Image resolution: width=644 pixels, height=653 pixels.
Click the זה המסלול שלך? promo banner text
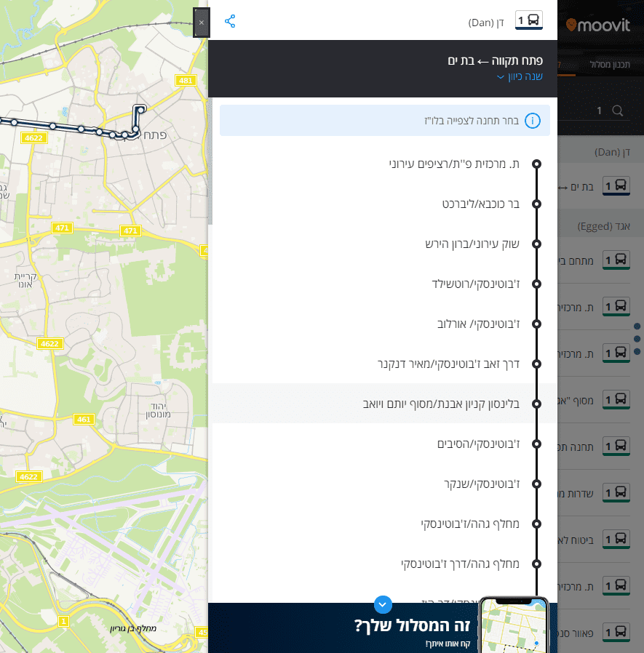point(413,625)
